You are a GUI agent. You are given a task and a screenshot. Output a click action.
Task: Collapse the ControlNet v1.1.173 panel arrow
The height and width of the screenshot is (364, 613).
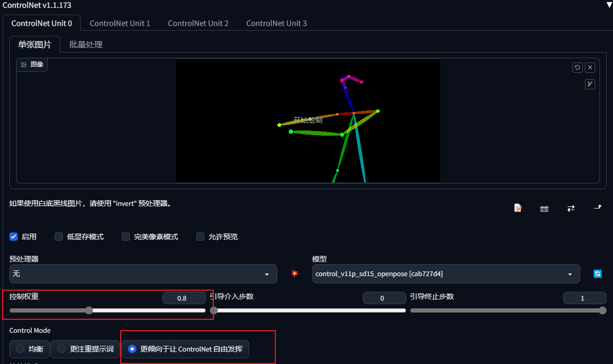tap(609, 5)
